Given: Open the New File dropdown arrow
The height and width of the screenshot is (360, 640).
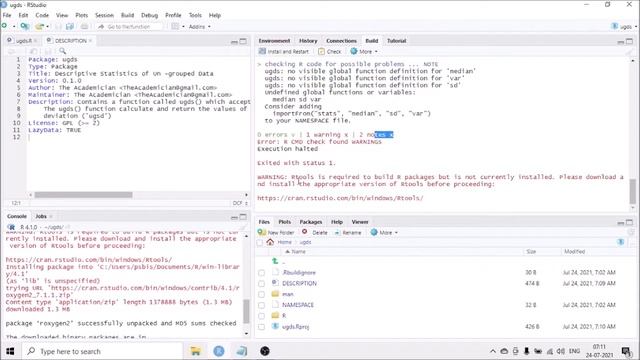Looking at the screenshot, I should [13, 27].
